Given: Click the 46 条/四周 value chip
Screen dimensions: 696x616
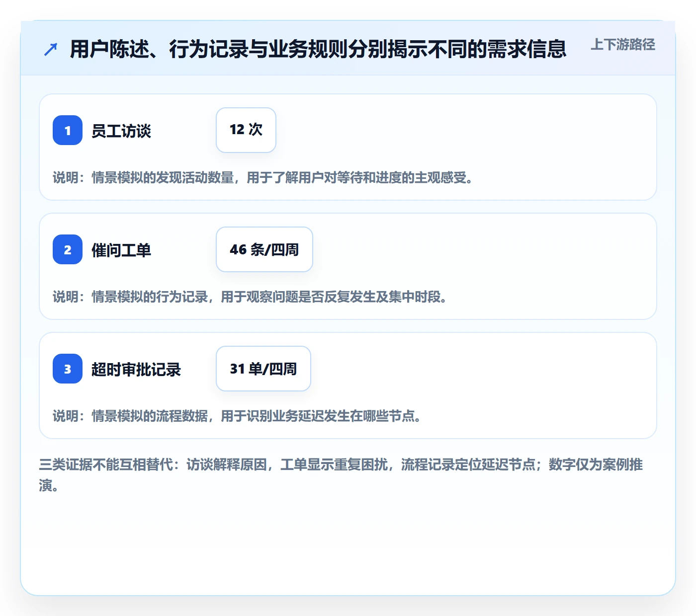Looking at the screenshot, I should point(264,249).
